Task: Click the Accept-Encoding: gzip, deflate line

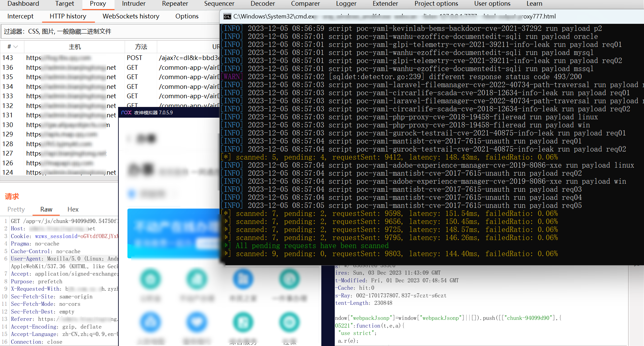Action: [56, 327]
